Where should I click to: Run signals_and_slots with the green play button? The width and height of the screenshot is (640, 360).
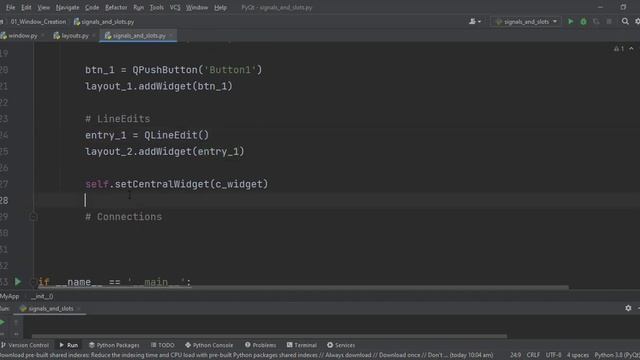pyautogui.click(x=571, y=22)
